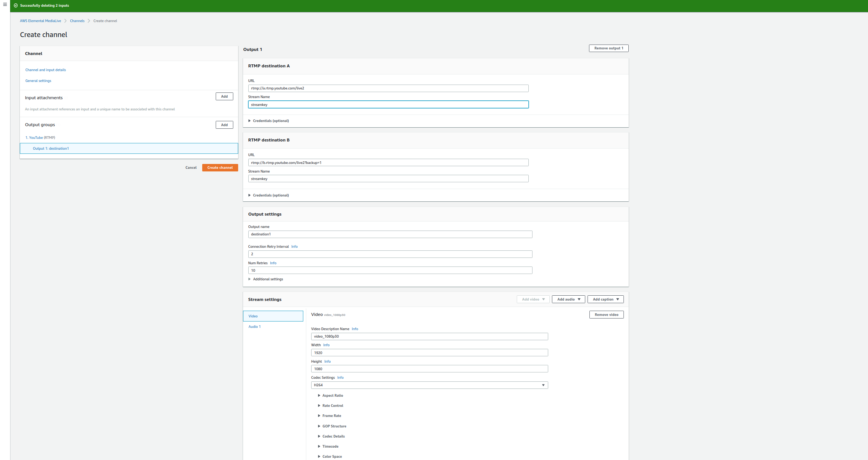Expand Additional settings section
868x460 pixels.
pos(265,279)
